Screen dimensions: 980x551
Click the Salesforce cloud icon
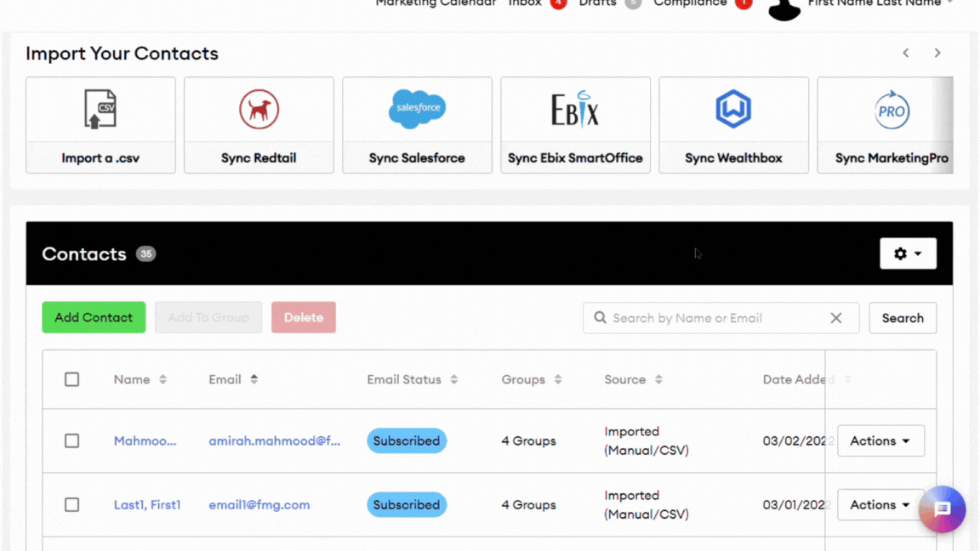(x=417, y=110)
